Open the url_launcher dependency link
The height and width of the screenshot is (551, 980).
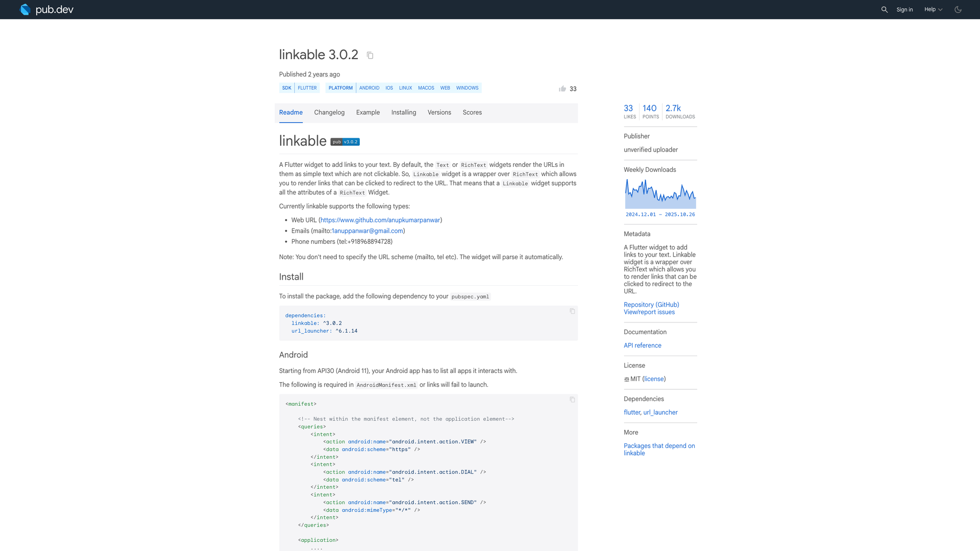tap(660, 412)
